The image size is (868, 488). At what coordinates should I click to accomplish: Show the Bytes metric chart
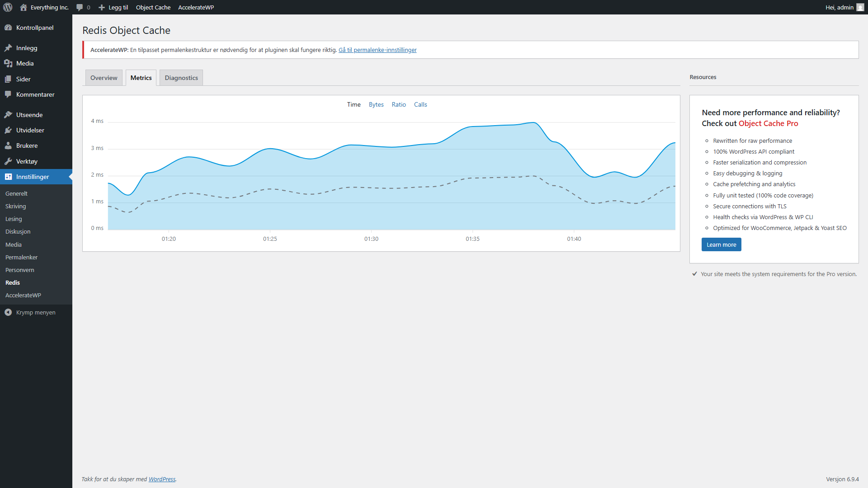pyautogui.click(x=376, y=104)
